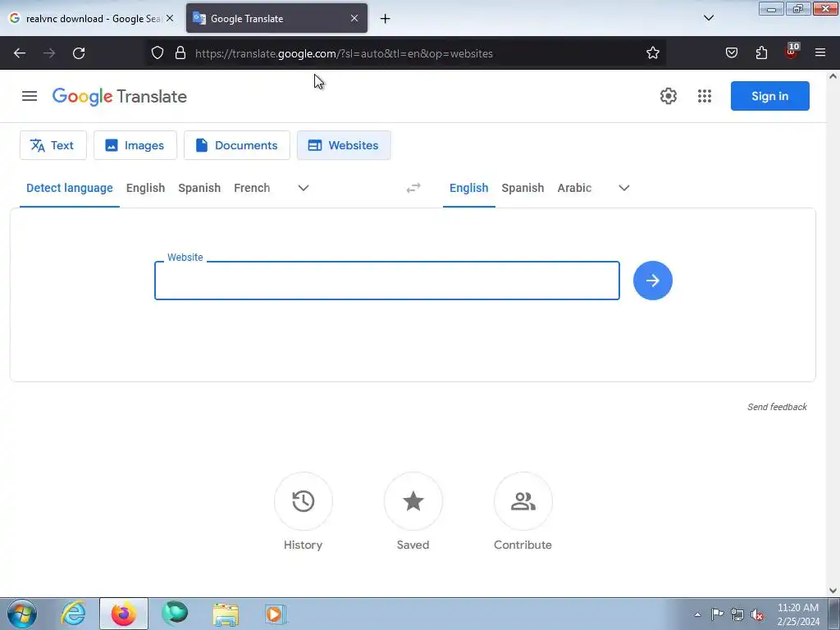Switch to Documents translation mode
Screen dimensions: 840x630
pyautogui.click(x=237, y=145)
